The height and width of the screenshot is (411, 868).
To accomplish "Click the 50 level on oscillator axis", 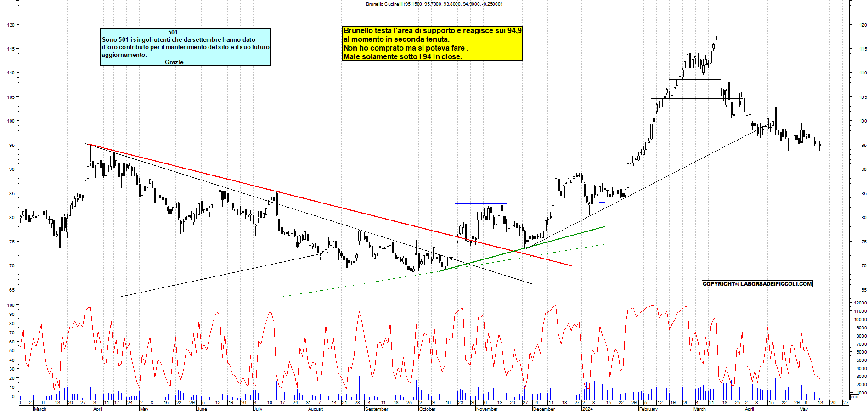I will (12, 351).
